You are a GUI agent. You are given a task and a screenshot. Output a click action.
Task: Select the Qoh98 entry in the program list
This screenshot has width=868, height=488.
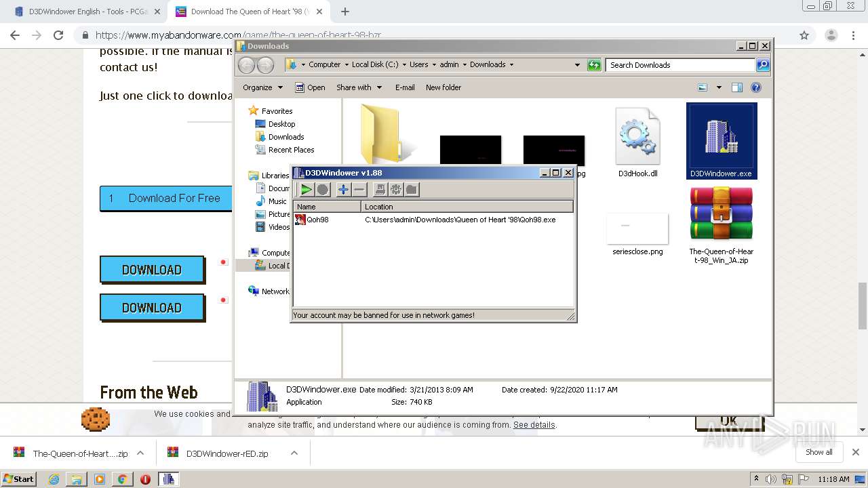click(x=433, y=220)
